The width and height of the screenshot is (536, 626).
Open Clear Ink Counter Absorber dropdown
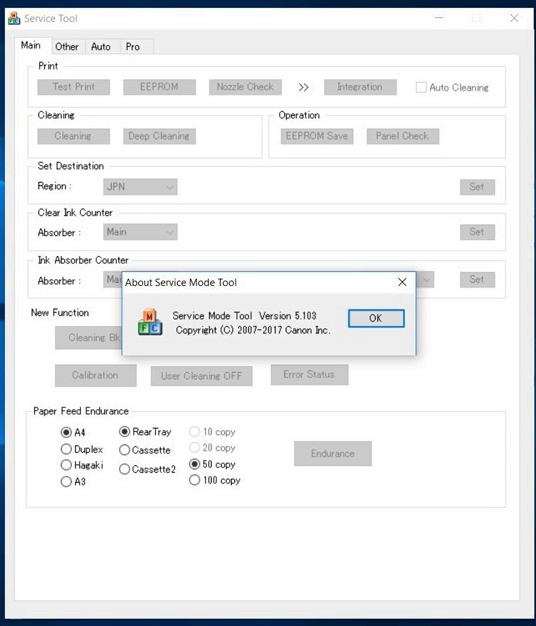(x=140, y=232)
